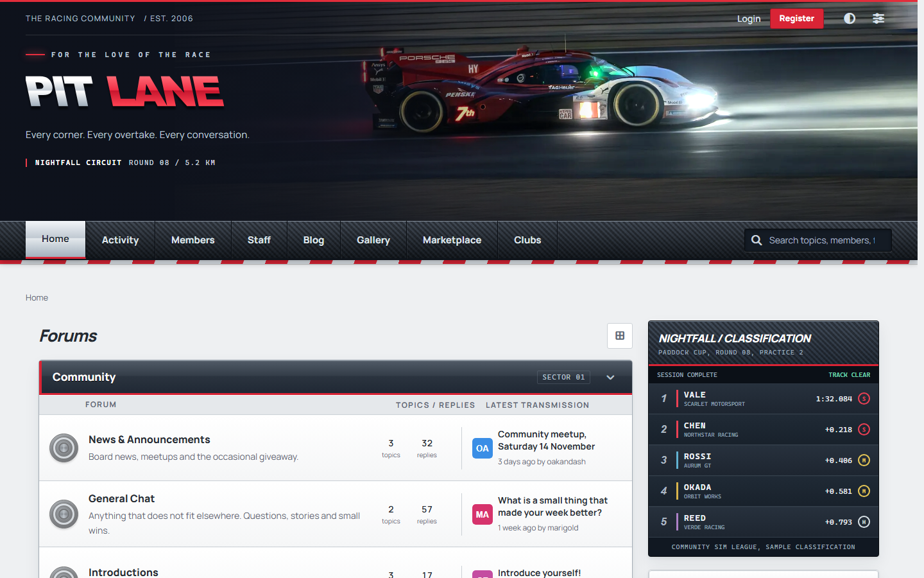Open the Members tab
The height and width of the screenshot is (578, 924).
(193, 240)
